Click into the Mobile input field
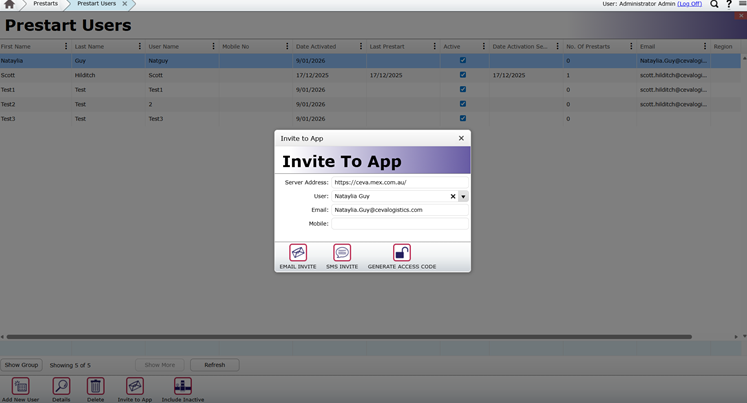 (400, 224)
